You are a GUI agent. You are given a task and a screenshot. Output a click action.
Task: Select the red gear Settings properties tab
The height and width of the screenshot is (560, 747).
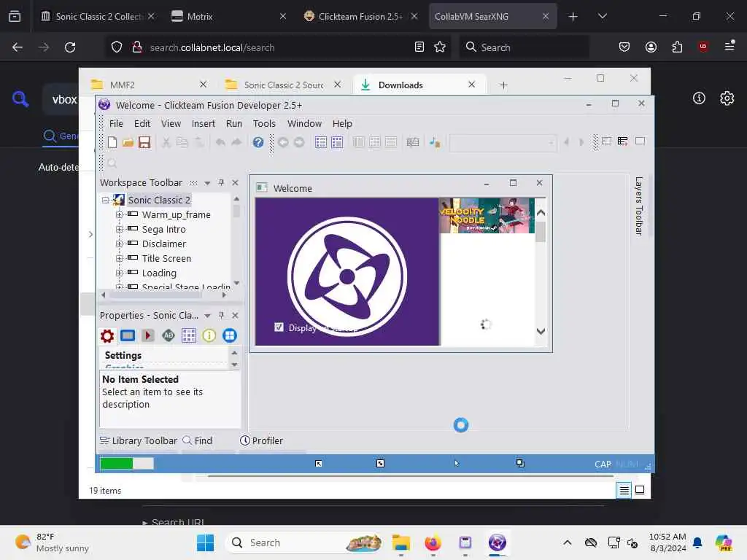(x=107, y=335)
